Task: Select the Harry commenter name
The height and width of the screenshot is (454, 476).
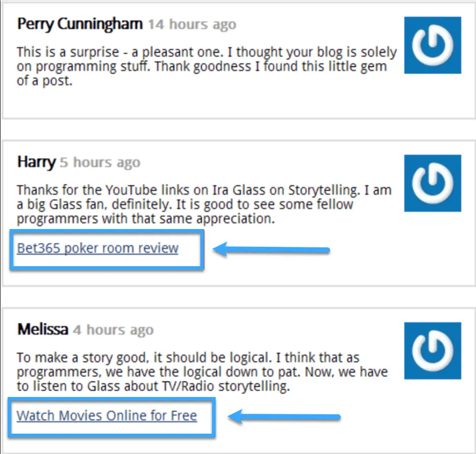Action: (x=36, y=162)
